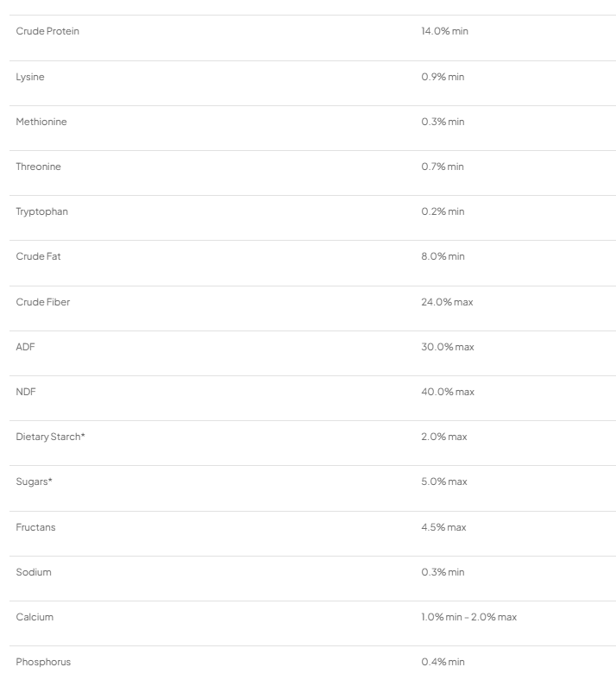Select the 24.0% max fiber value
This screenshot has height=686, width=616.
click(x=447, y=302)
